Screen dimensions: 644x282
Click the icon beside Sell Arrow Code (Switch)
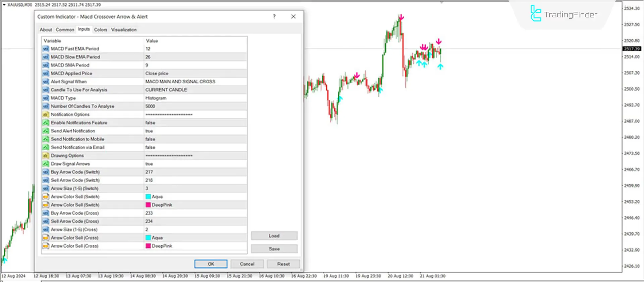(x=46, y=180)
